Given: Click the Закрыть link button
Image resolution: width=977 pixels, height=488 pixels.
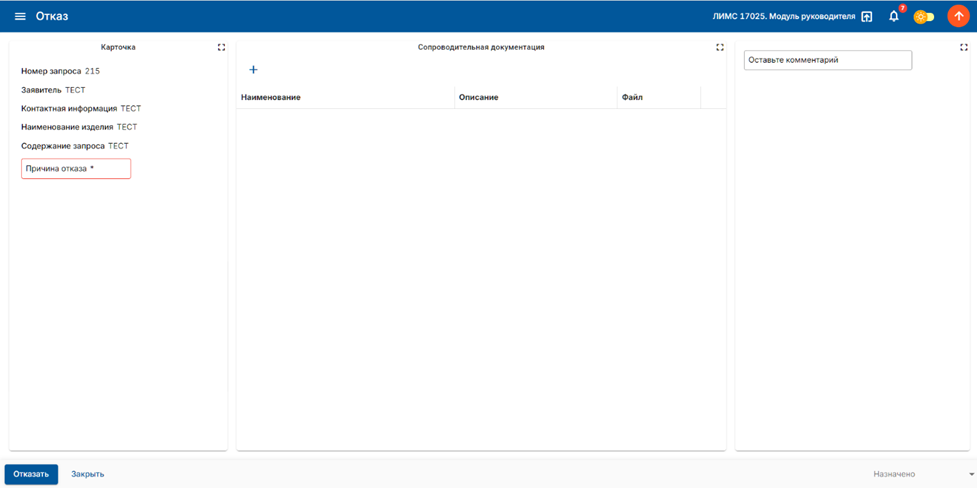Looking at the screenshot, I should 88,474.
